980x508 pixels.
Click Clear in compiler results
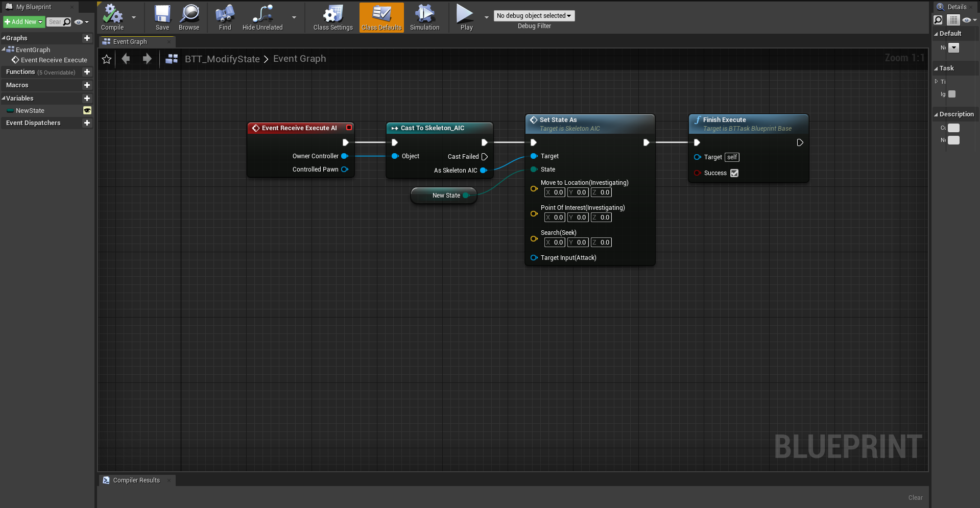click(915, 498)
